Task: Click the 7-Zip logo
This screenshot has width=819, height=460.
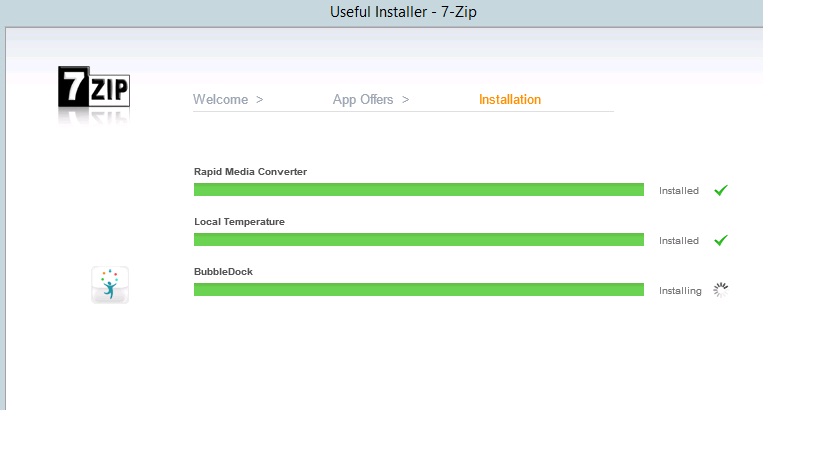Action: (94, 89)
